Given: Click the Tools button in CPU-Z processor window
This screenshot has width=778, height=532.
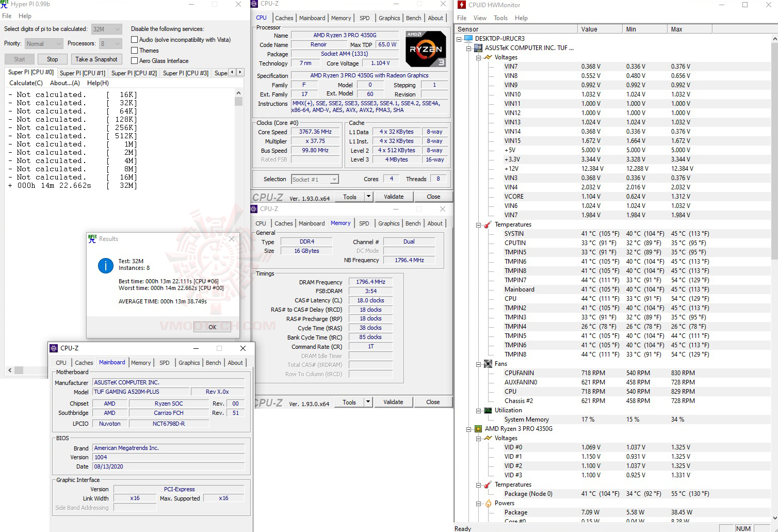Looking at the screenshot, I should click(x=350, y=197).
